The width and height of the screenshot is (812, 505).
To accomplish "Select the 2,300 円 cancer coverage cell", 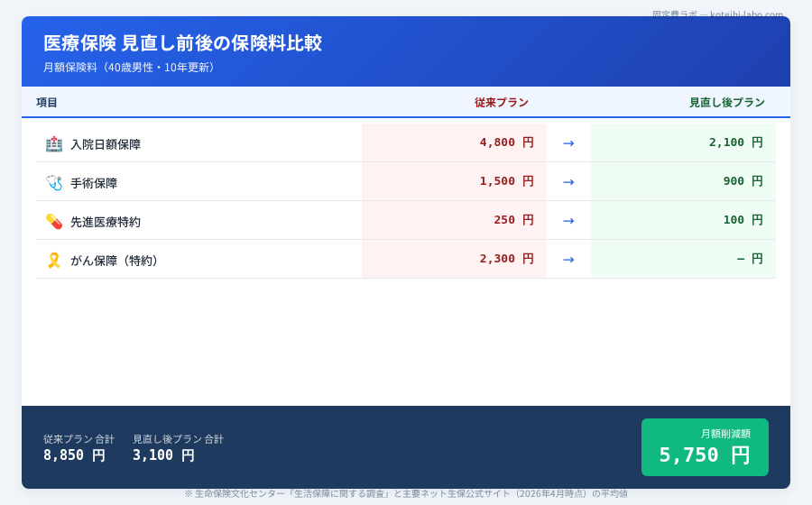I will 506,259.
